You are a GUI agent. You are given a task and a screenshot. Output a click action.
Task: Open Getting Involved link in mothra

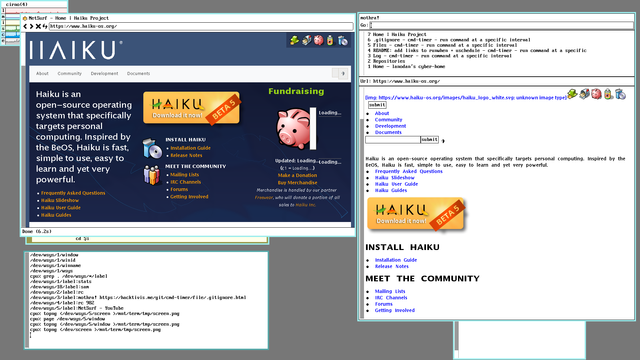coord(395,311)
